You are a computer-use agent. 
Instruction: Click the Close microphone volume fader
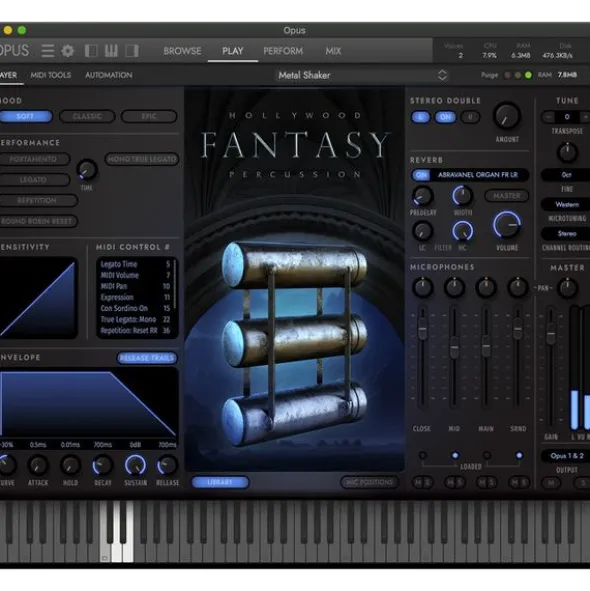(x=423, y=328)
